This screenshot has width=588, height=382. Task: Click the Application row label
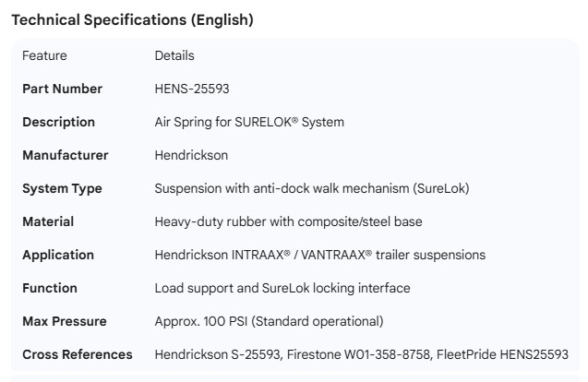tap(58, 255)
